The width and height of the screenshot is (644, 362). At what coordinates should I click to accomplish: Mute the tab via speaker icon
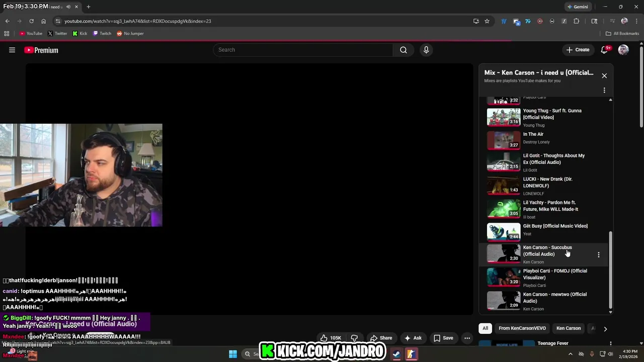pos(68,7)
